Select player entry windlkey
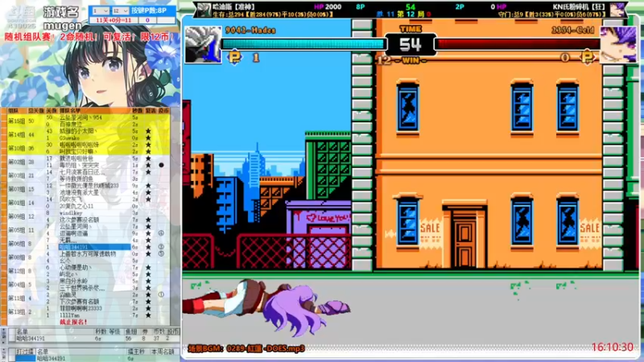This screenshot has width=644, height=362. pyautogui.click(x=71, y=213)
